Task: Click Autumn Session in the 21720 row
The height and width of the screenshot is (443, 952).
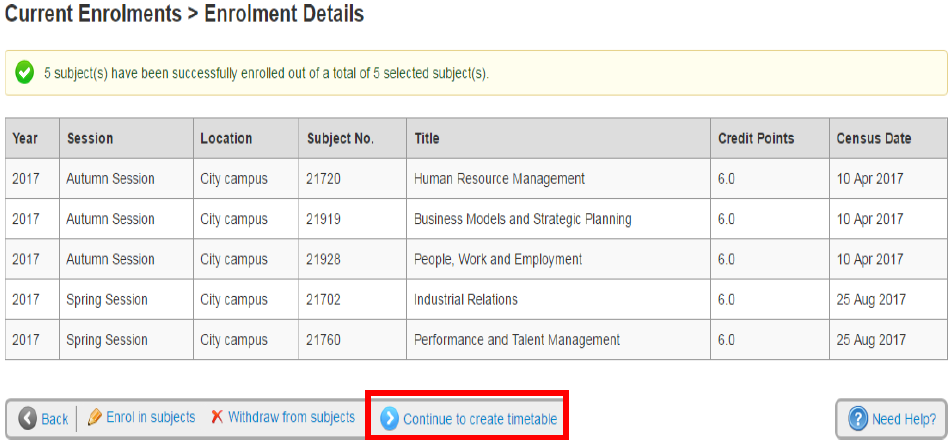Action: 110,179
